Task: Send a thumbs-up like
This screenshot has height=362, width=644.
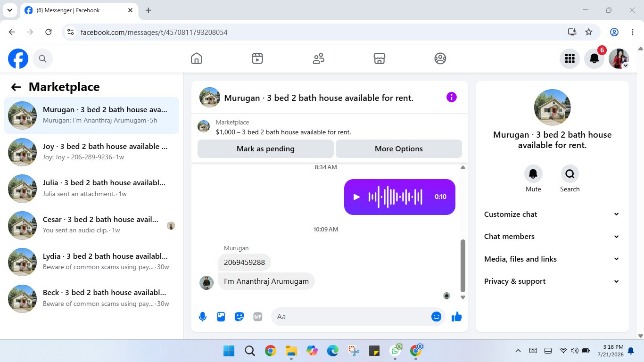Action: coord(456,317)
